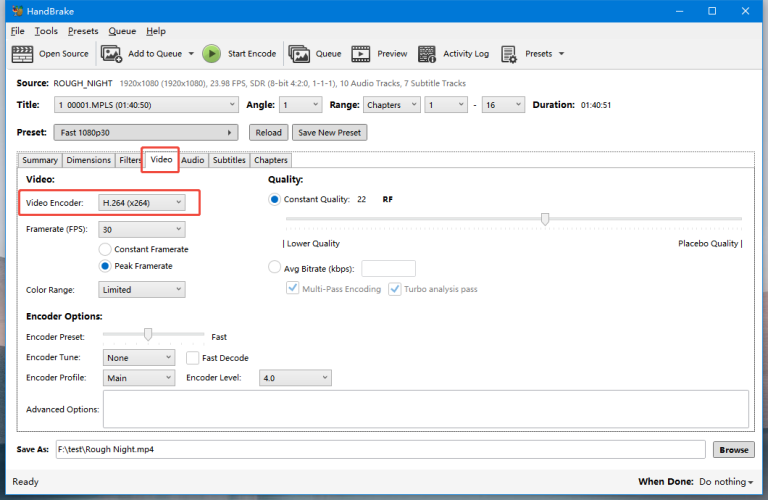This screenshot has width=768, height=500.
Task: Open the When Done Do nothing dropdown
Action: (726, 482)
